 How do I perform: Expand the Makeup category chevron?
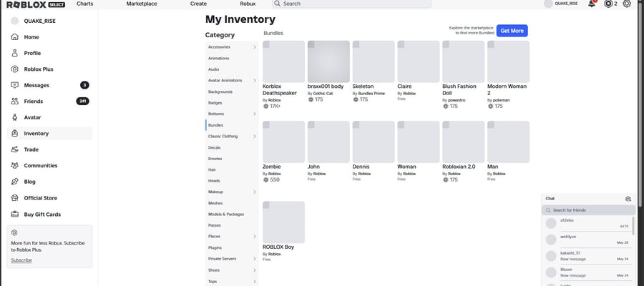(255, 192)
